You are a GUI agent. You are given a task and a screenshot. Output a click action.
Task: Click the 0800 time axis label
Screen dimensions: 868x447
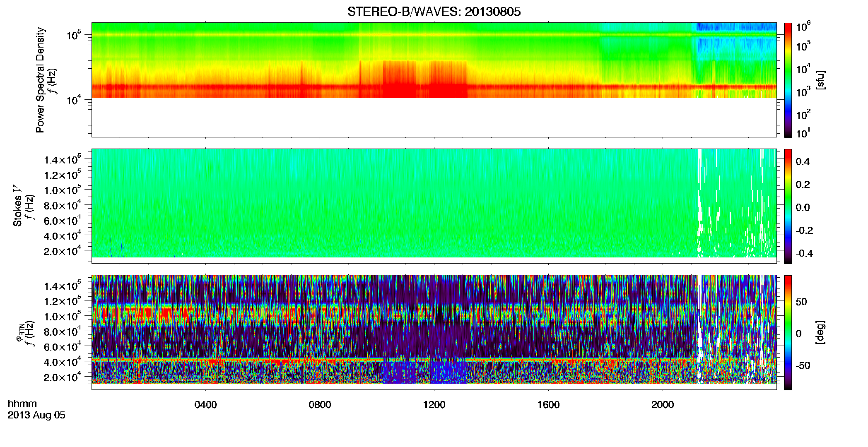point(320,405)
